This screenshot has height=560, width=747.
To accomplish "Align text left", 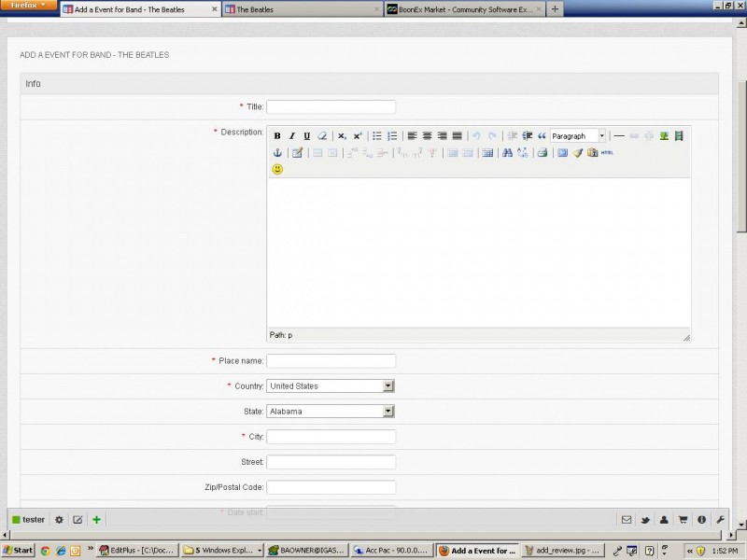I will [412, 135].
